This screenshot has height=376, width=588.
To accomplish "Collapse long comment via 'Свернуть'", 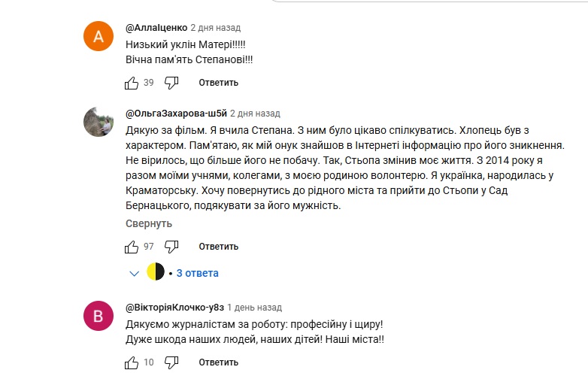I will coord(149,223).
